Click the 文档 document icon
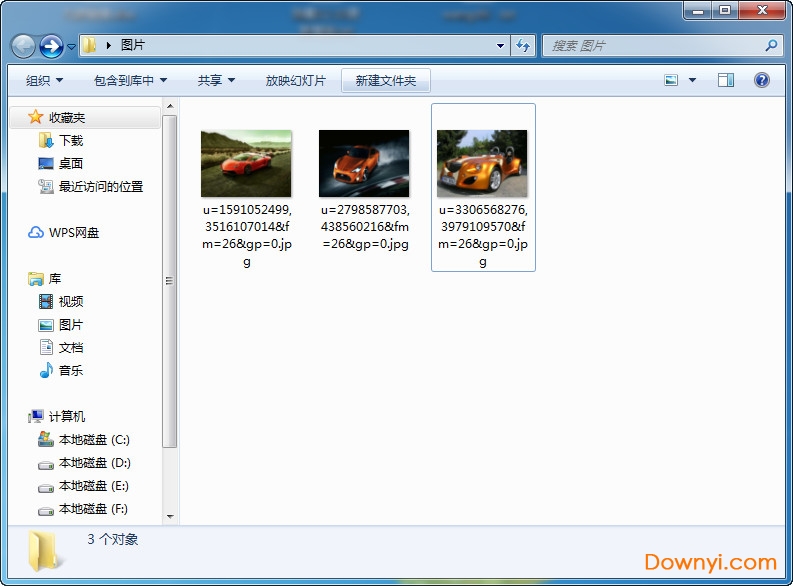This screenshot has height=586, width=793. (46, 347)
